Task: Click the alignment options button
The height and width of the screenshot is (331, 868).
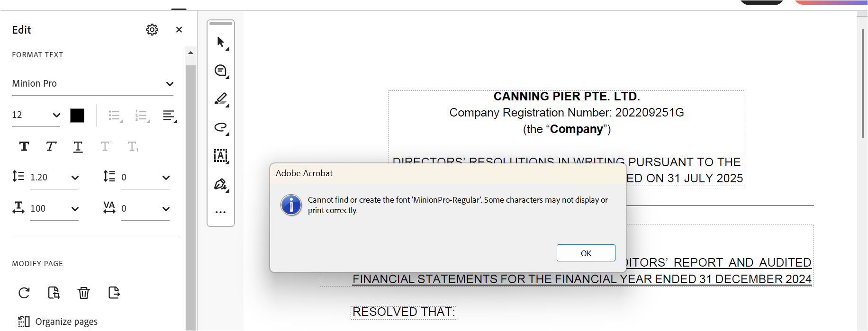Action: (x=169, y=115)
